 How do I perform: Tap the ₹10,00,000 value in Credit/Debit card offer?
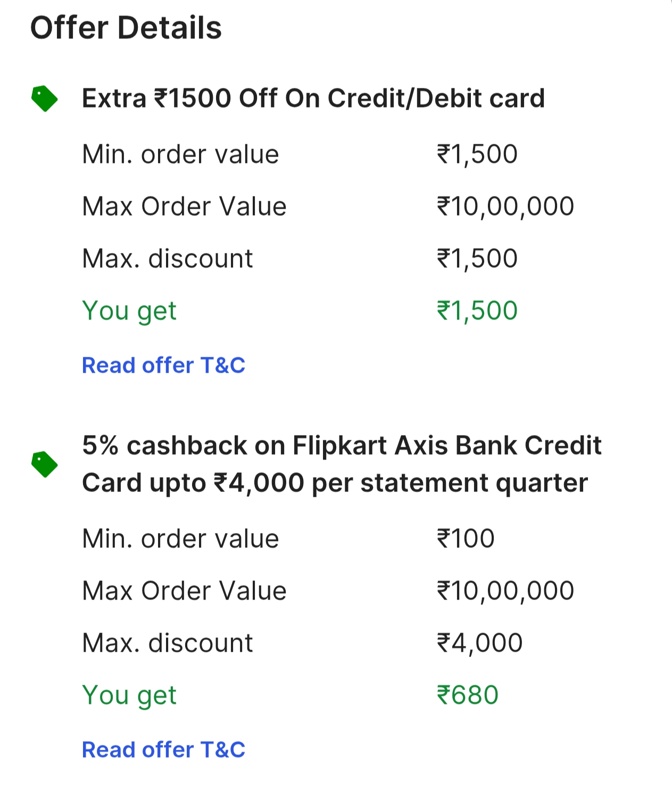pos(505,207)
